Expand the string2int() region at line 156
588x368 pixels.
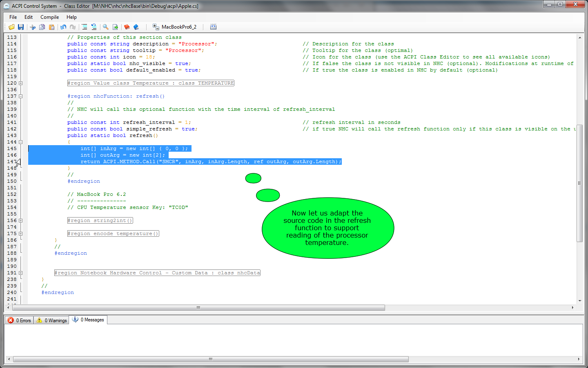pos(20,221)
